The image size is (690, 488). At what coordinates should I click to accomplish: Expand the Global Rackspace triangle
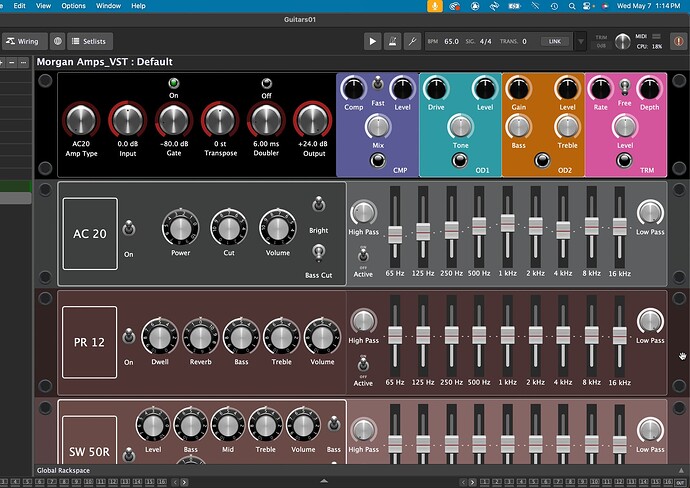coord(681,470)
